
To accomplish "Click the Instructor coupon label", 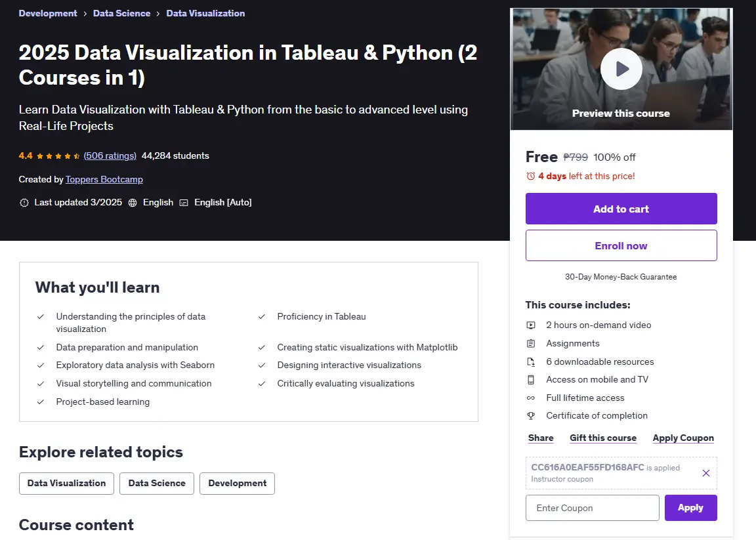I will point(562,479).
